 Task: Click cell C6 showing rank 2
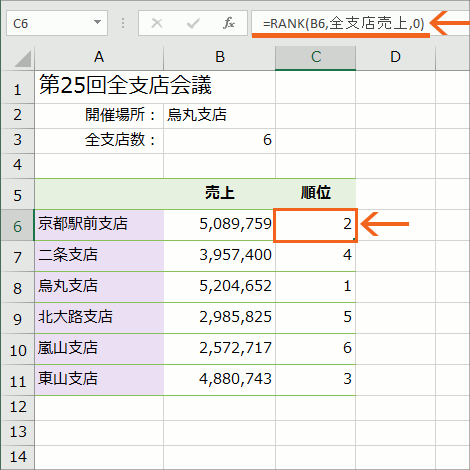coord(316,225)
